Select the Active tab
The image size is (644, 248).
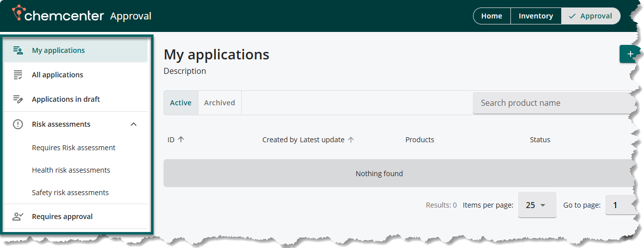pyautogui.click(x=180, y=103)
